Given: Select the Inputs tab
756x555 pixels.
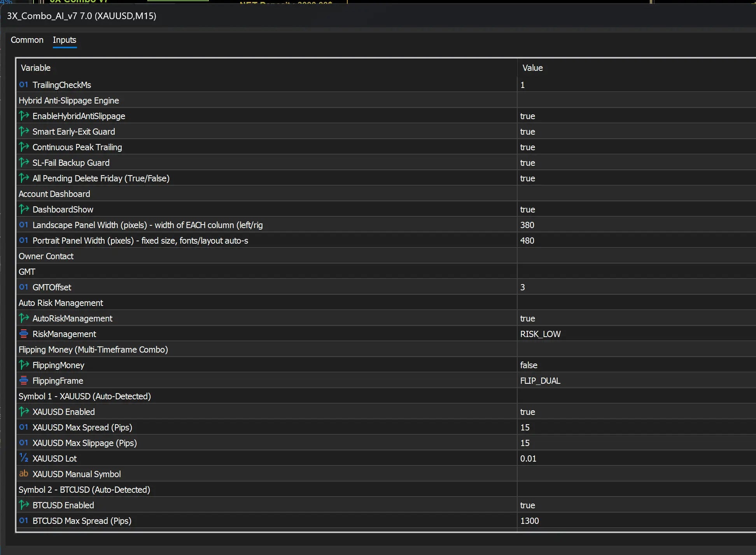Looking at the screenshot, I should coord(65,40).
